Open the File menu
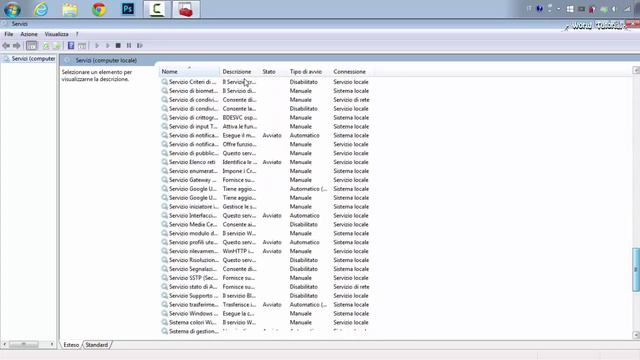This screenshot has width=640, height=360. (x=9, y=34)
